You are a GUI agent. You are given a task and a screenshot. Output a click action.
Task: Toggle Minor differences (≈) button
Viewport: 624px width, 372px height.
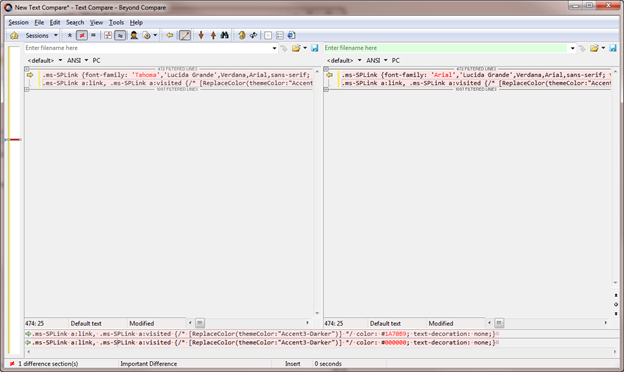[x=120, y=35]
